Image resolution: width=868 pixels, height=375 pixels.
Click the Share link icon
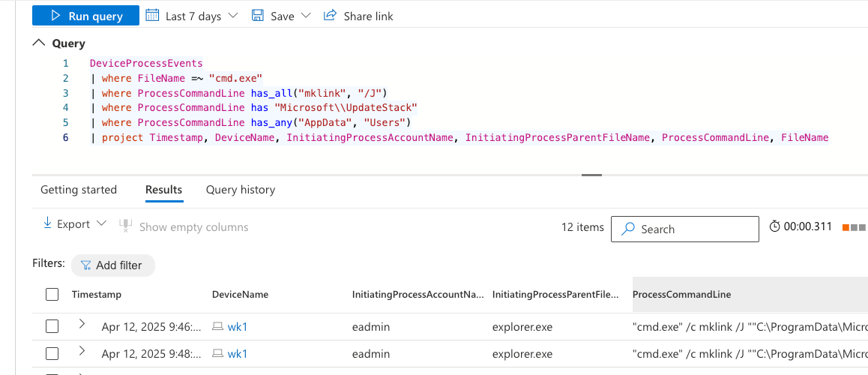[x=330, y=16]
